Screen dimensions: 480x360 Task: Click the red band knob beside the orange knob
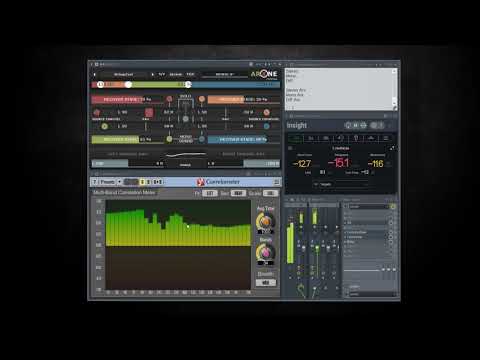(x=169, y=99)
